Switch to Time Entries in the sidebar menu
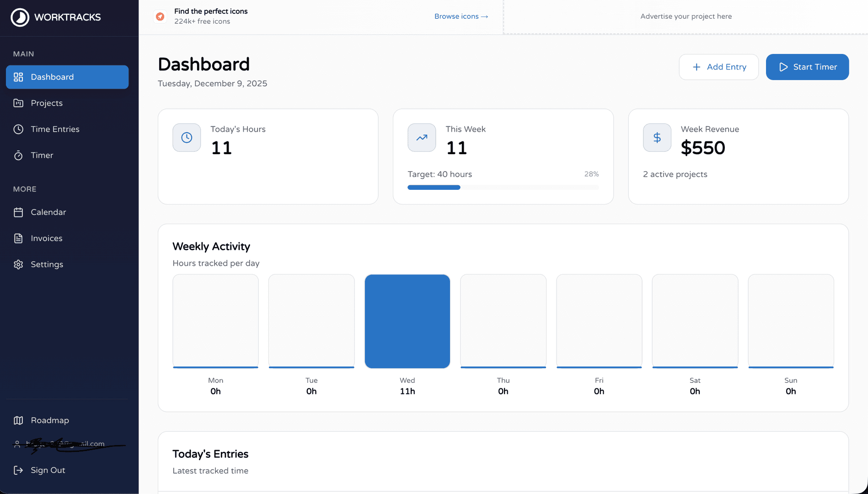868x494 pixels. pos(55,129)
